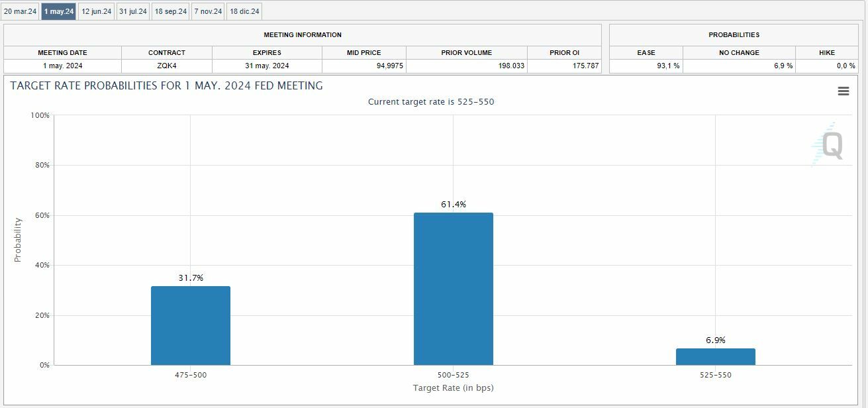
Task: Click the 'Current target rate is 525-550' subtitle
Action: point(431,102)
